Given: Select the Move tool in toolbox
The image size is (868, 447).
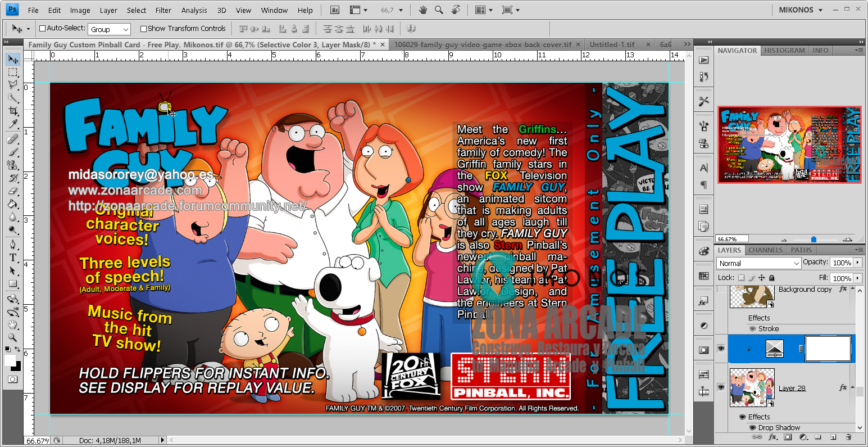Looking at the screenshot, I should click(13, 60).
